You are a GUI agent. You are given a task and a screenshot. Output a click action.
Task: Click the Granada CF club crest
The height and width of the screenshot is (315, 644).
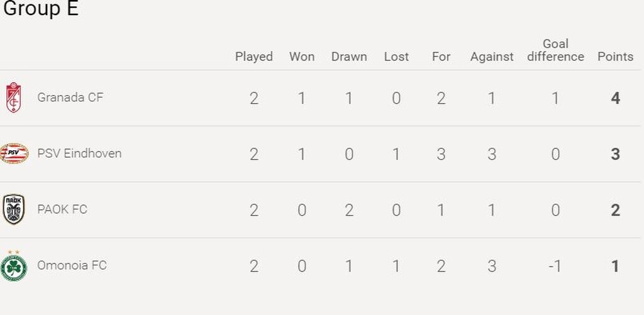(x=13, y=97)
